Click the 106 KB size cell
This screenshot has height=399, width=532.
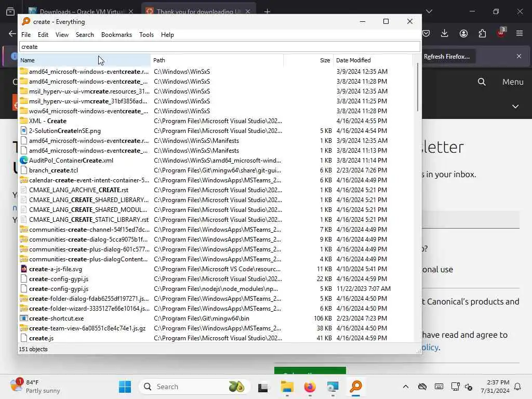pos(323,318)
